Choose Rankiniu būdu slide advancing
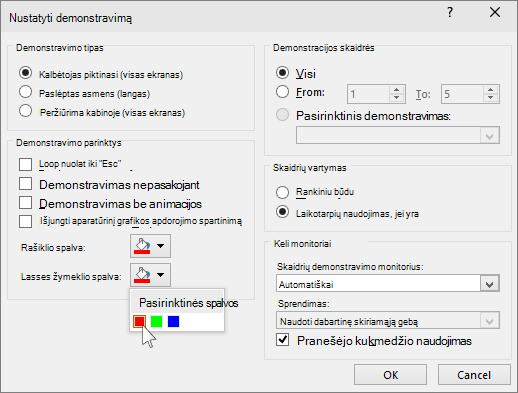 tap(282, 192)
